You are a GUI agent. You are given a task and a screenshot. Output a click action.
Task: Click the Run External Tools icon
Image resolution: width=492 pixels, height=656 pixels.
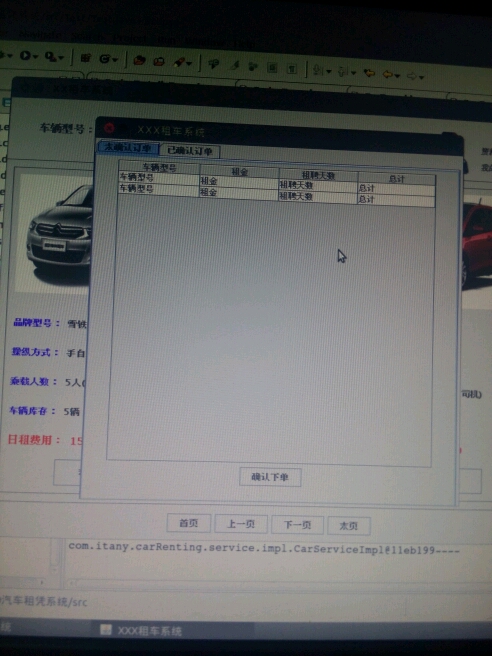(51, 56)
